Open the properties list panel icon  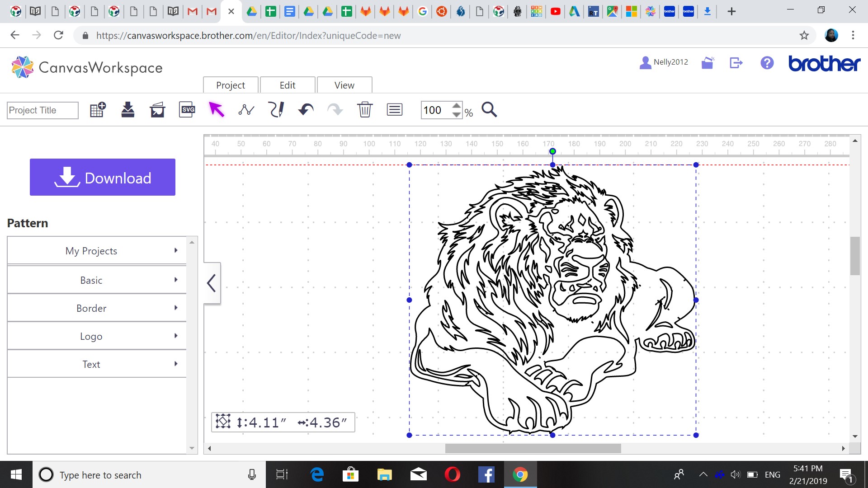pos(395,110)
